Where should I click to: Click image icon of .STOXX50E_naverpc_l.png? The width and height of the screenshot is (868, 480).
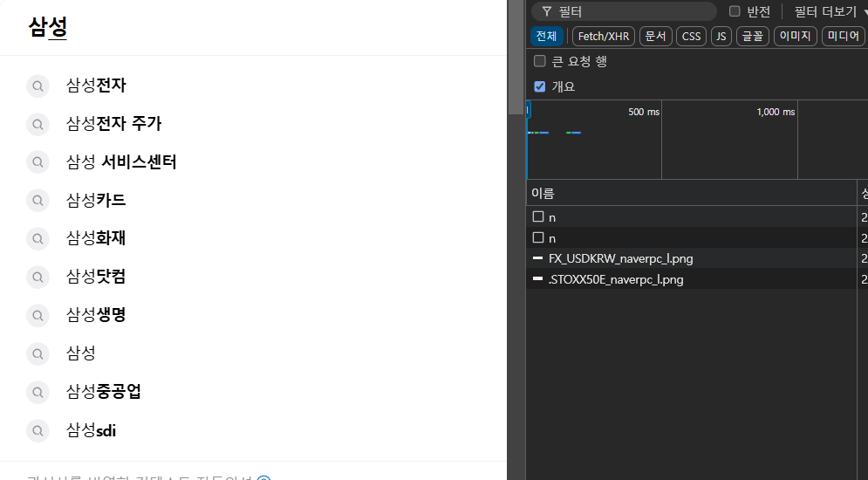click(537, 278)
